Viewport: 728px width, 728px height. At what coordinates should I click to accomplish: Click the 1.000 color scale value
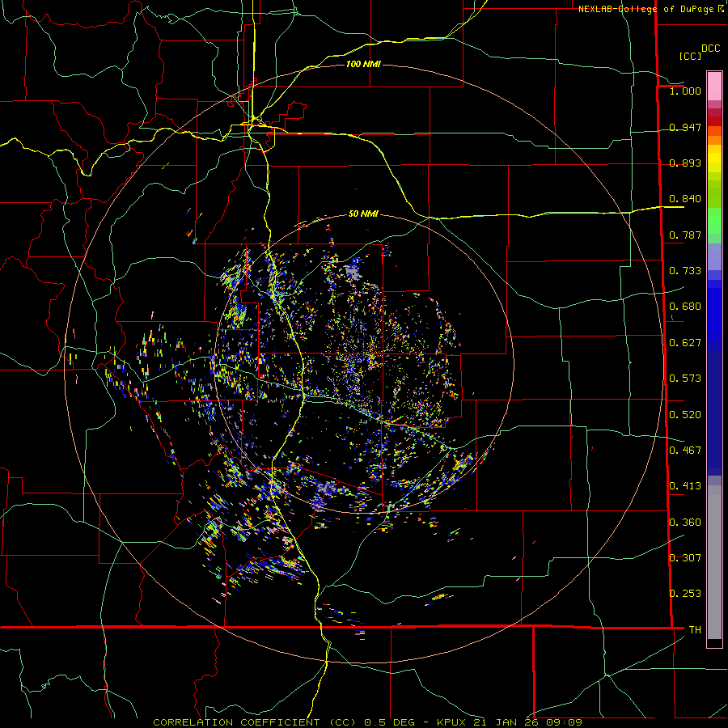685,91
